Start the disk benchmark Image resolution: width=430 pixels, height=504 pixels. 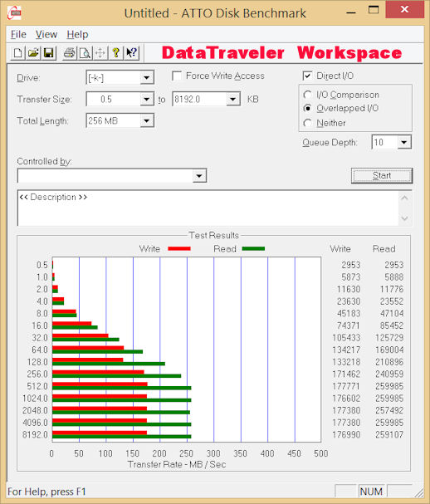point(382,175)
